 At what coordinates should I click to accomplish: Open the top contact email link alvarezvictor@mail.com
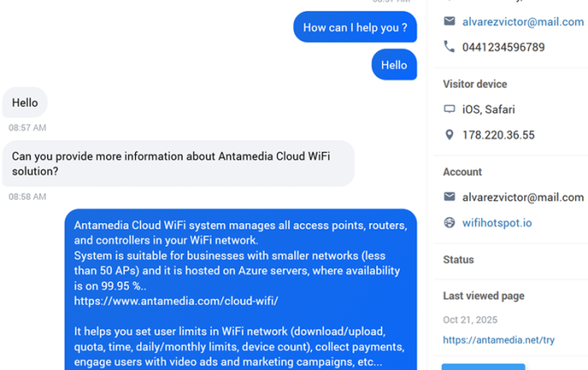(x=522, y=22)
